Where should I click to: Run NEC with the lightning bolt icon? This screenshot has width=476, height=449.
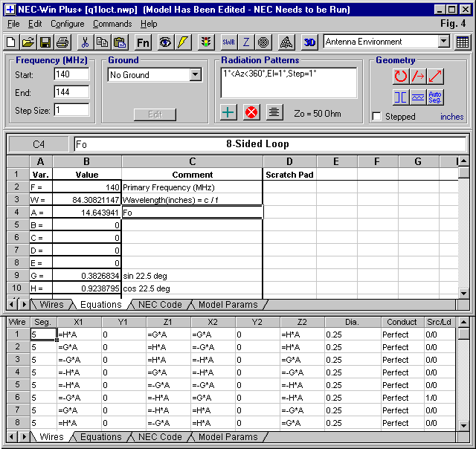[x=183, y=42]
